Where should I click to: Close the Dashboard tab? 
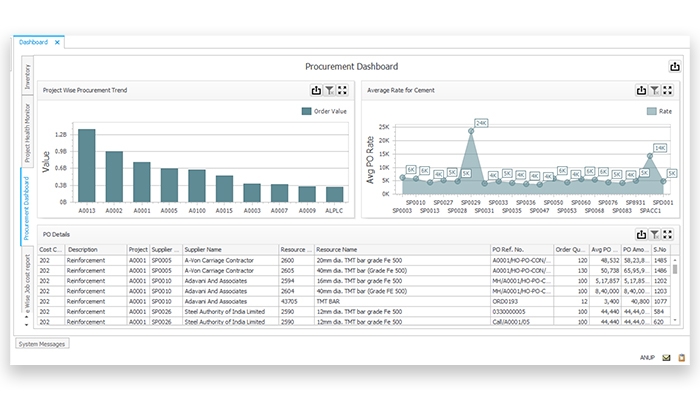57,42
